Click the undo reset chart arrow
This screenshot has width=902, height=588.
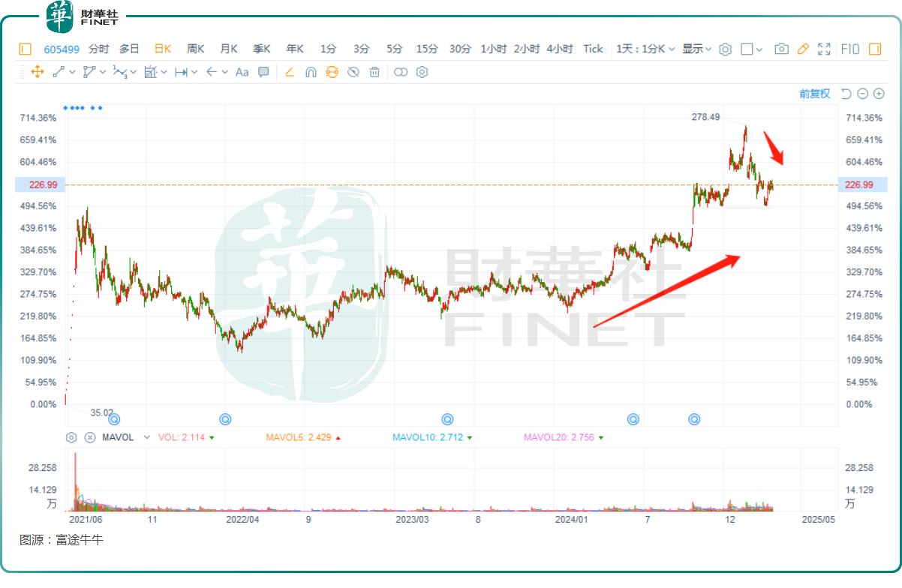[846, 94]
